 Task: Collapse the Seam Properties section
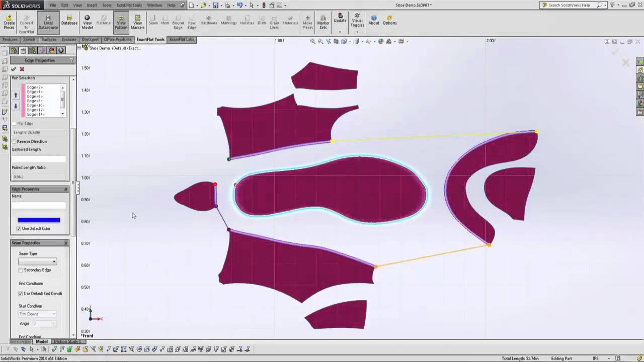pyautogui.click(x=65, y=243)
